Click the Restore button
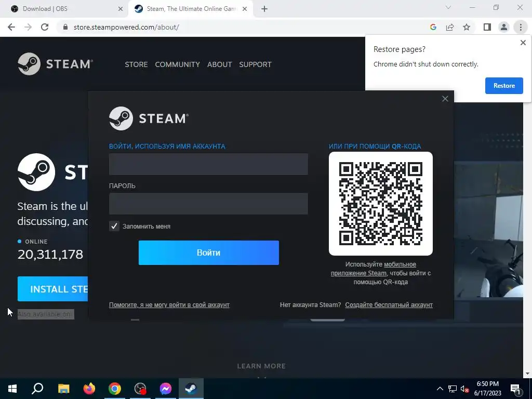Viewport: 532px width, 399px height. (x=504, y=86)
